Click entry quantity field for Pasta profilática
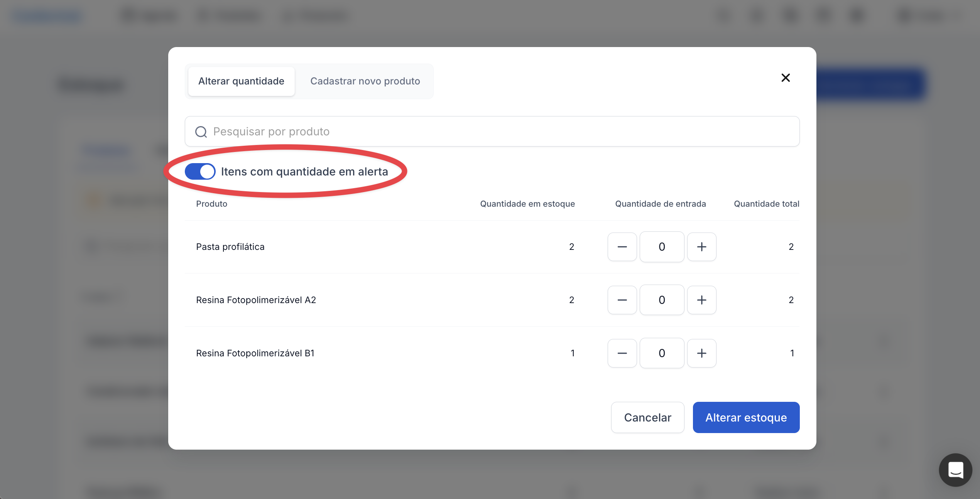 (662, 247)
